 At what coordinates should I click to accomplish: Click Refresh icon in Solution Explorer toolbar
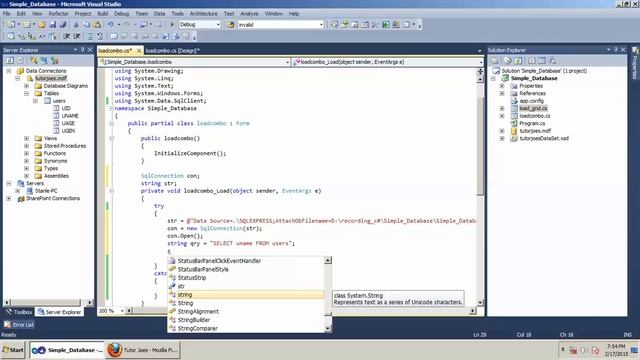click(x=518, y=60)
